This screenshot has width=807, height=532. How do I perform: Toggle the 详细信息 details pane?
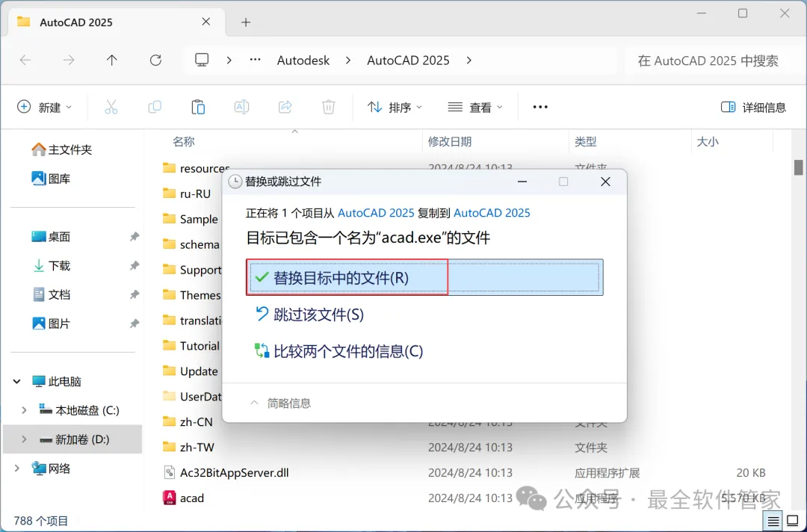point(753,107)
